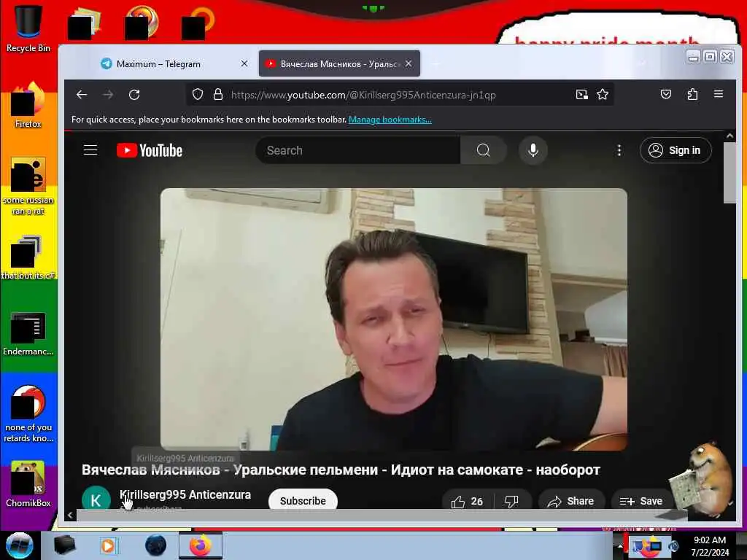Image resolution: width=747 pixels, height=560 pixels.
Task: Open the Windows Start orb
Action: pyautogui.click(x=20, y=545)
